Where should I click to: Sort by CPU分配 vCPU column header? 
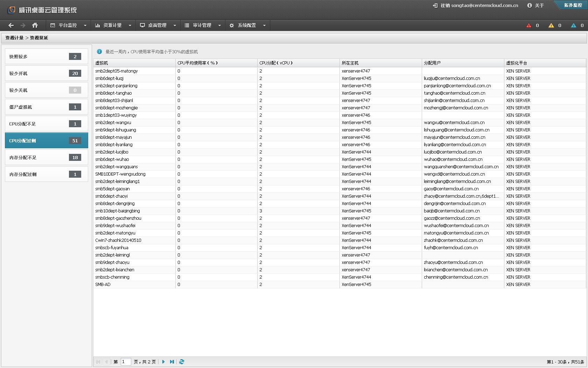[x=299, y=63]
